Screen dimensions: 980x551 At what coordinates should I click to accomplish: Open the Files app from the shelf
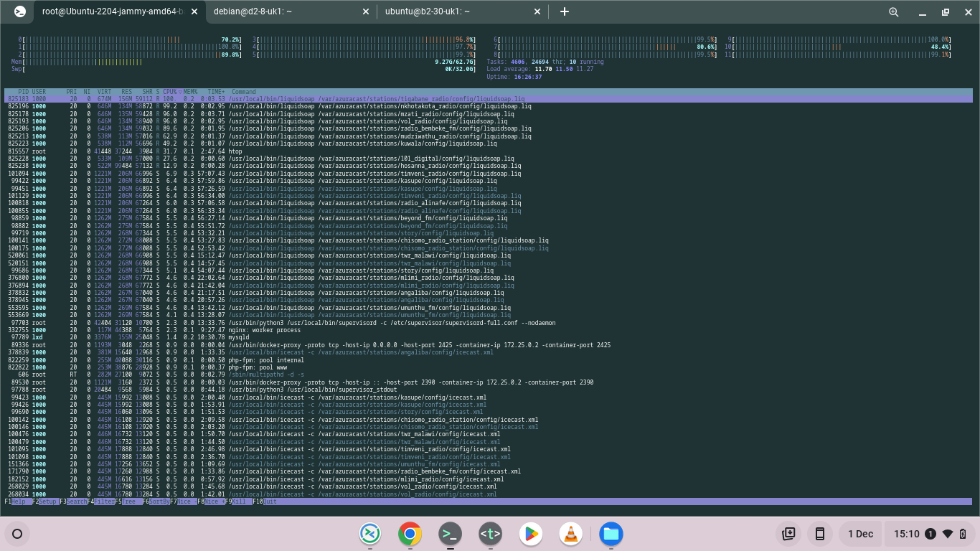pyautogui.click(x=611, y=534)
